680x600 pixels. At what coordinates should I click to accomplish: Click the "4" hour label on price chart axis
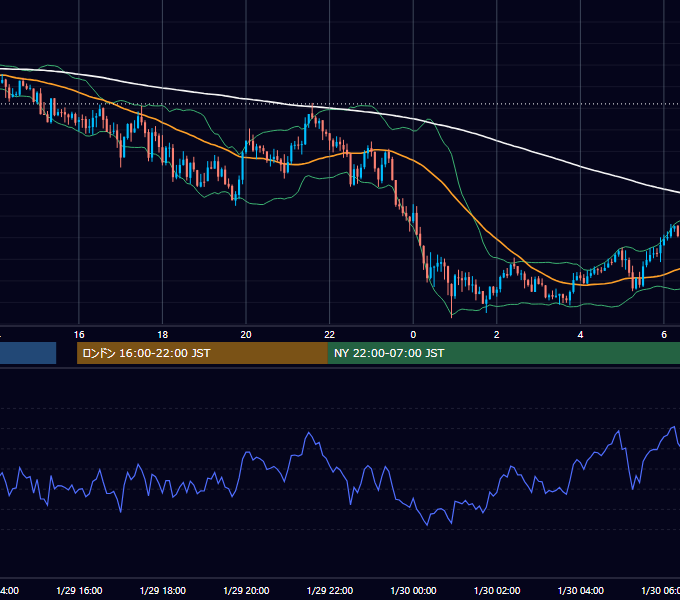[x=580, y=335]
